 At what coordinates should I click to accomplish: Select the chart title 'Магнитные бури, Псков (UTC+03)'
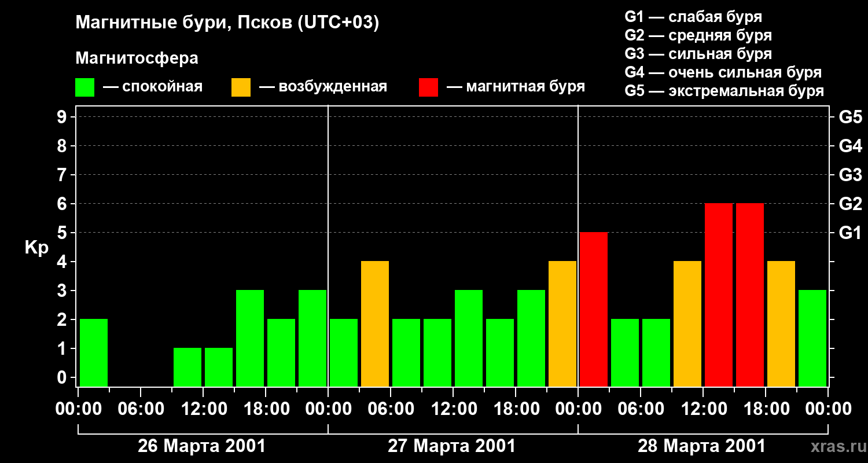pyautogui.click(x=227, y=23)
